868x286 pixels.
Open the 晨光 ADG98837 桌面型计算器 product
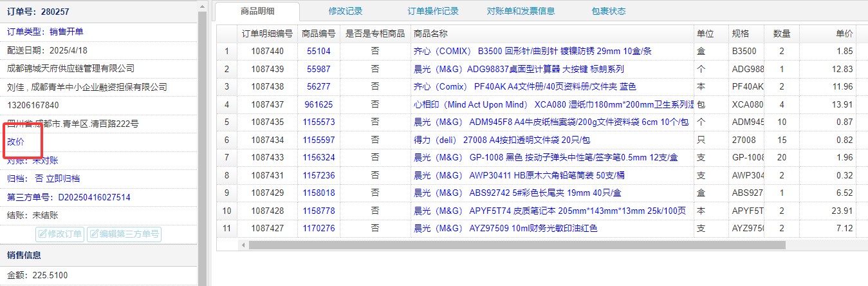pyautogui.click(x=519, y=69)
